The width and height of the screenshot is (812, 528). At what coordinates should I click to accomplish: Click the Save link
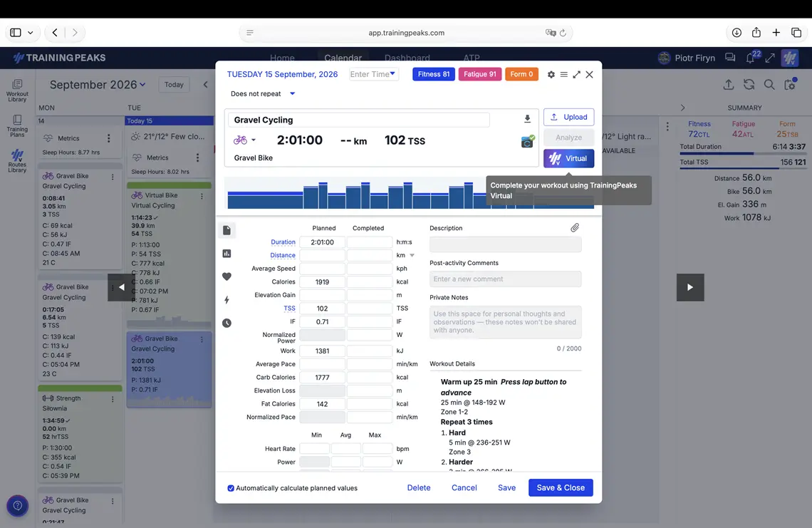click(506, 487)
